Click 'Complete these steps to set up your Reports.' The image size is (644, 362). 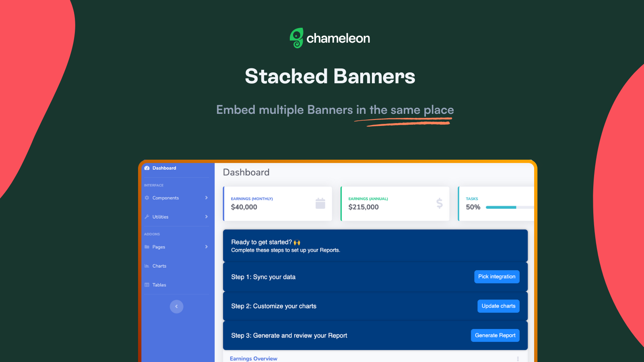pos(285,250)
